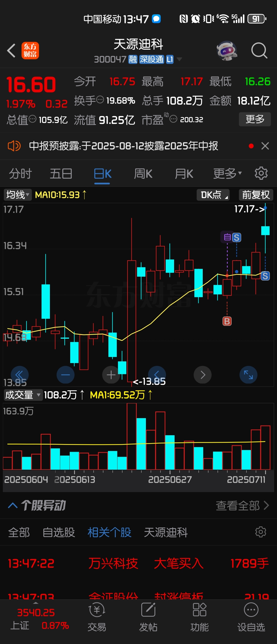
Task: Tap MA10:15.93 indicator label
Action: [x=57, y=195]
